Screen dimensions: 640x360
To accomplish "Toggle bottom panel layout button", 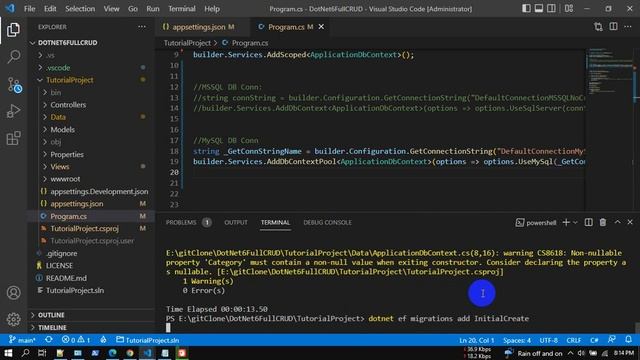I will (x=539, y=9).
